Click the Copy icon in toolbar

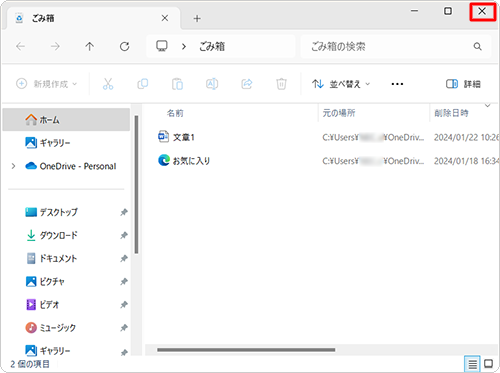click(x=143, y=84)
